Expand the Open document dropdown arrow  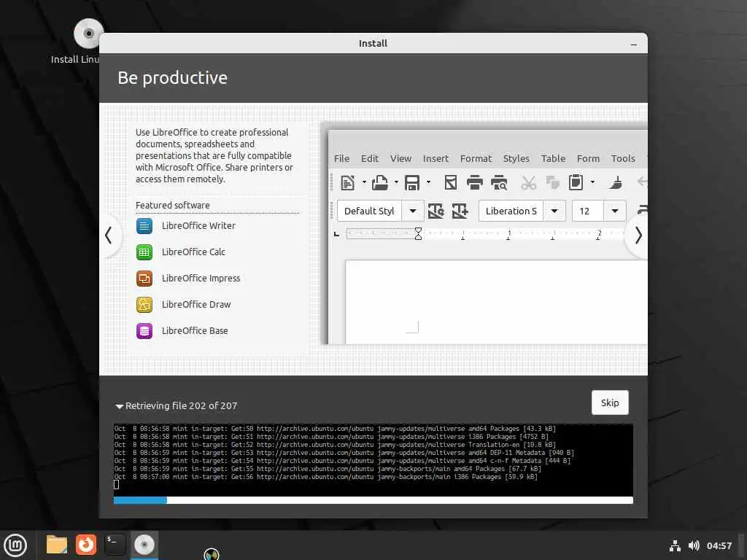pyautogui.click(x=396, y=182)
